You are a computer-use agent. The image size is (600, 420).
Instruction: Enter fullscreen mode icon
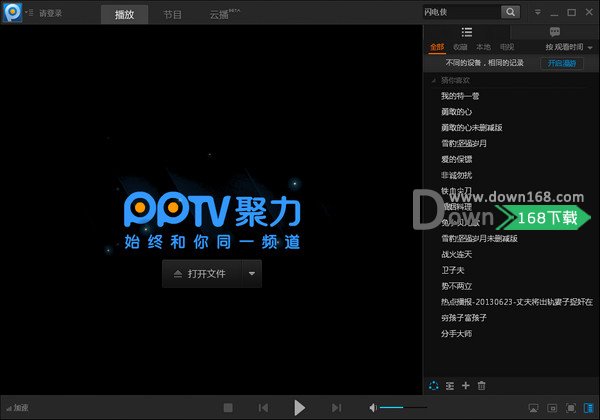[x=571, y=408]
